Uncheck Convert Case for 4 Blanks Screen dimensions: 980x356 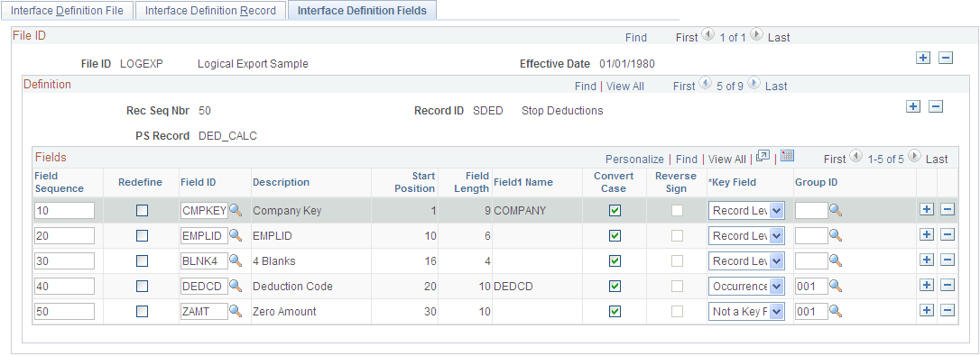615,260
